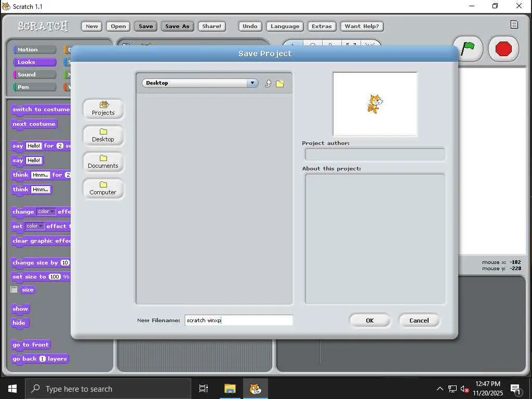Toggle the size reporter checkbox

point(14,289)
